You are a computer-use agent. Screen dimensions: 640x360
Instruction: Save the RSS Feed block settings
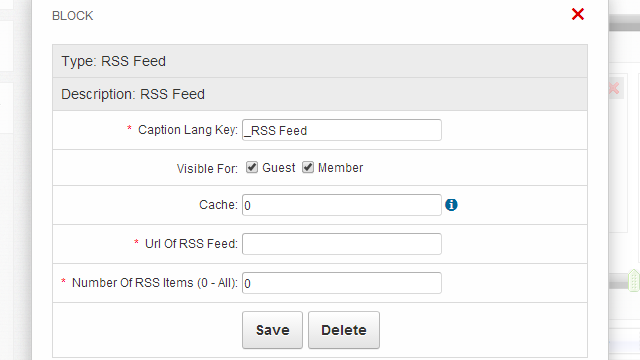pos(272,330)
